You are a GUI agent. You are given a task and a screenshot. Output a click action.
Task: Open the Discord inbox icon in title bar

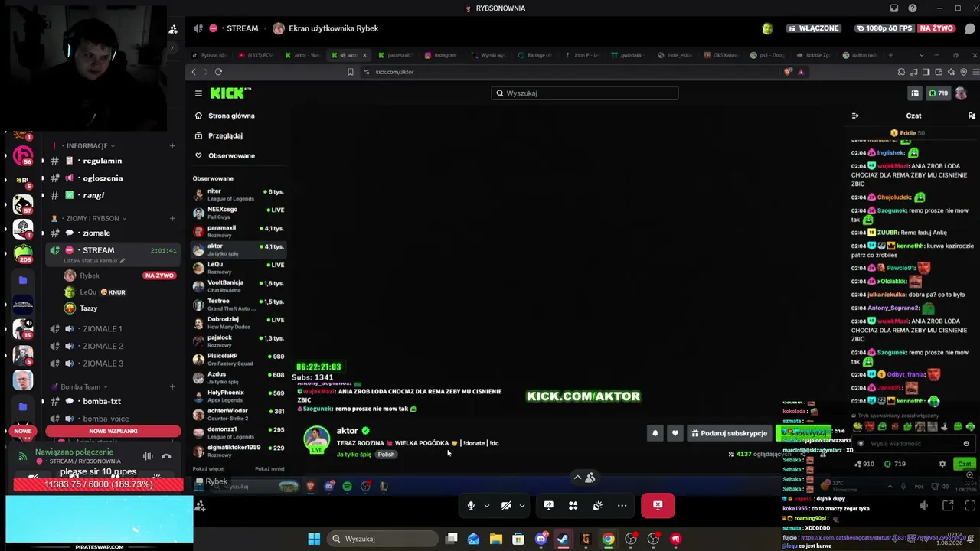tap(894, 8)
